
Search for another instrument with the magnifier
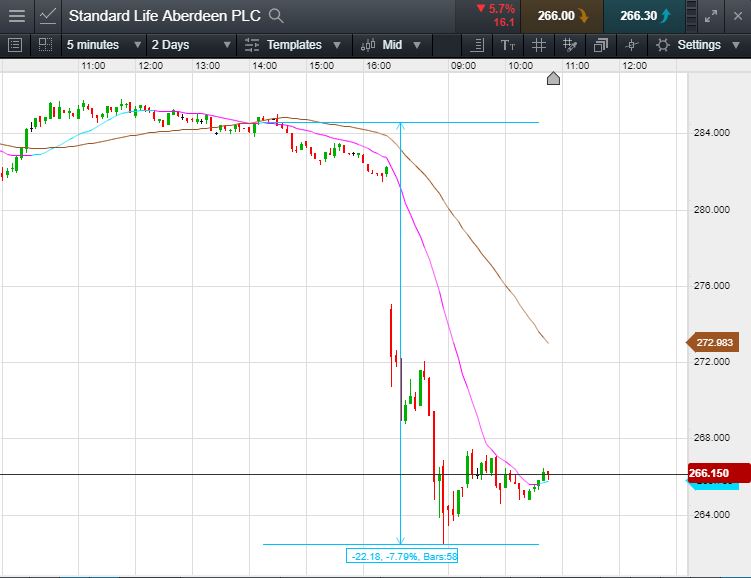click(x=276, y=16)
